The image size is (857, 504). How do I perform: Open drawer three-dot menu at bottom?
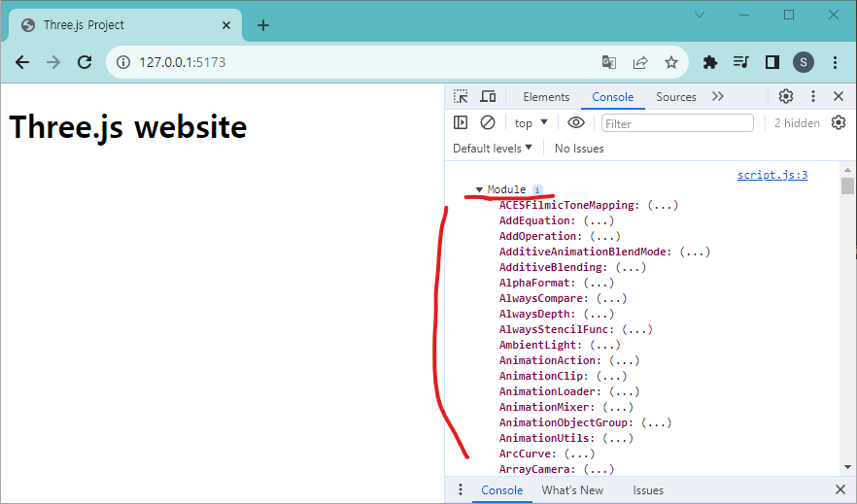click(x=461, y=488)
